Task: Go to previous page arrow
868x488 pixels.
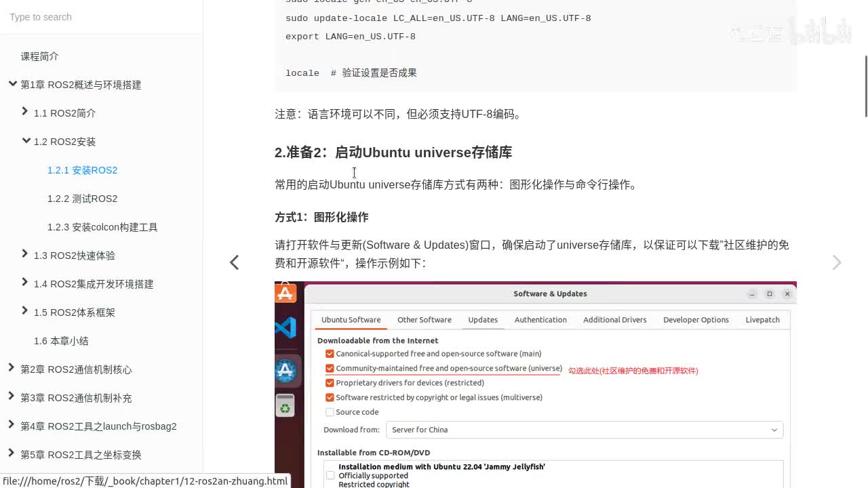Action: pyautogui.click(x=234, y=262)
